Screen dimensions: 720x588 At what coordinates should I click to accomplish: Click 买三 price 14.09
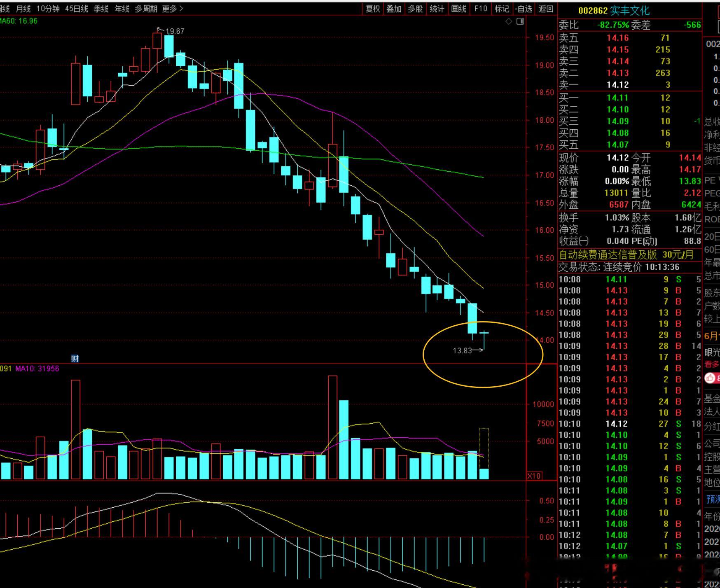pos(617,121)
